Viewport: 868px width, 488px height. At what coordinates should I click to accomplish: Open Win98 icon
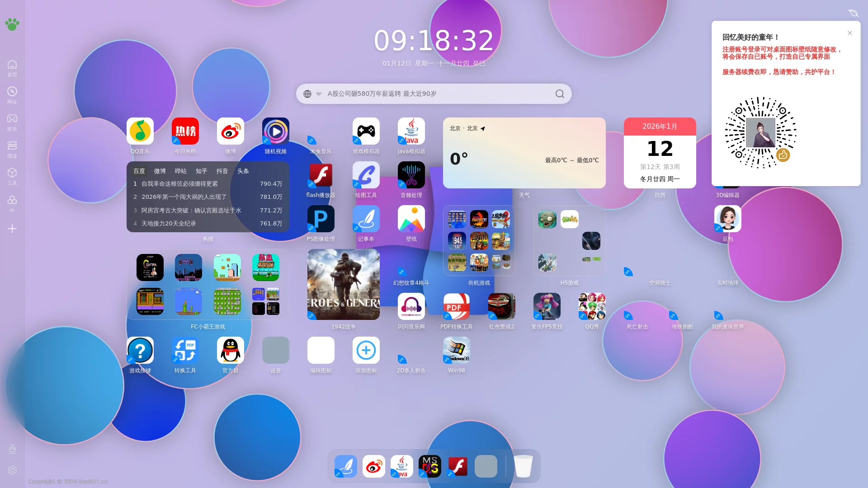pos(456,350)
